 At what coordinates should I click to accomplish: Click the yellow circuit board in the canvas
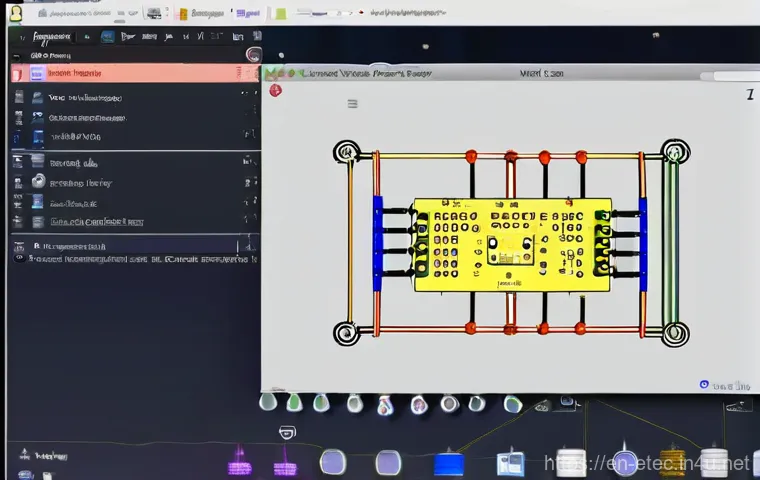(x=513, y=243)
